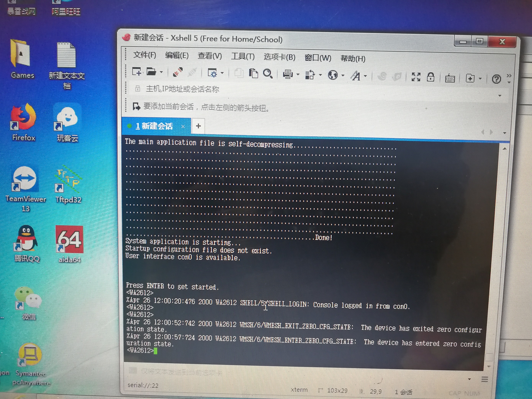Click the add-current-session arrow icon

tap(136, 106)
